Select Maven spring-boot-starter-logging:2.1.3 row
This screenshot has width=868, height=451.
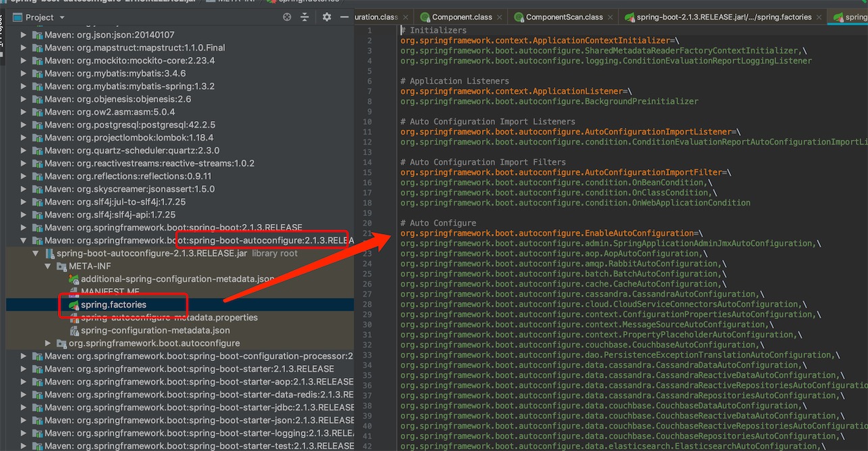(x=180, y=433)
